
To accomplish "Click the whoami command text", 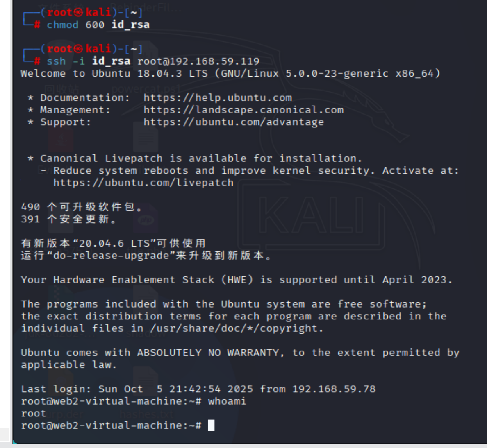I will [227, 401].
